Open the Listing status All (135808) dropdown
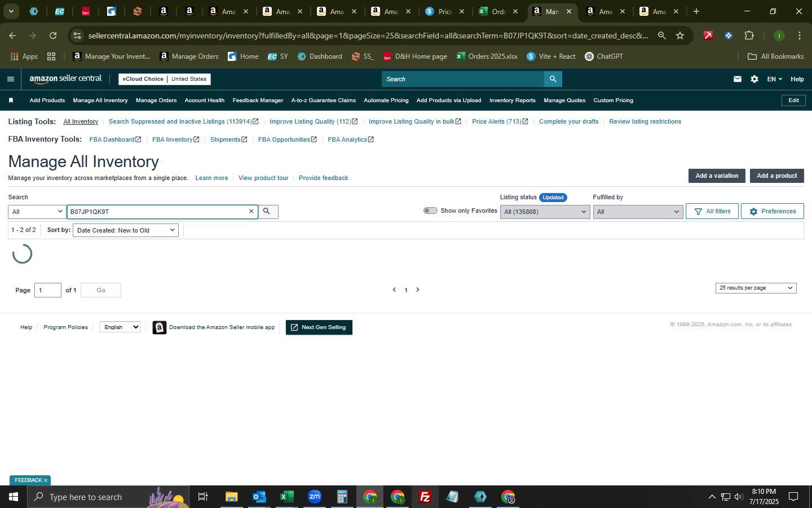Viewport: 812px width, 508px height. pos(545,212)
